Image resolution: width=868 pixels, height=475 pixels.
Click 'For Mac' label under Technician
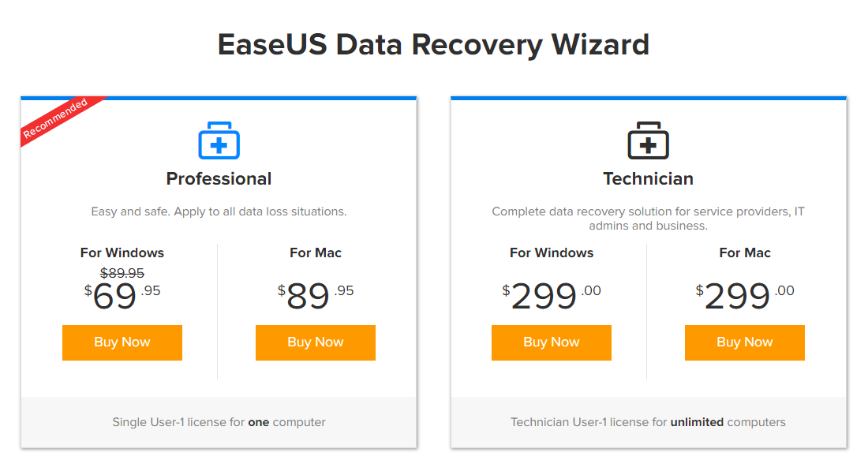pos(745,253)
